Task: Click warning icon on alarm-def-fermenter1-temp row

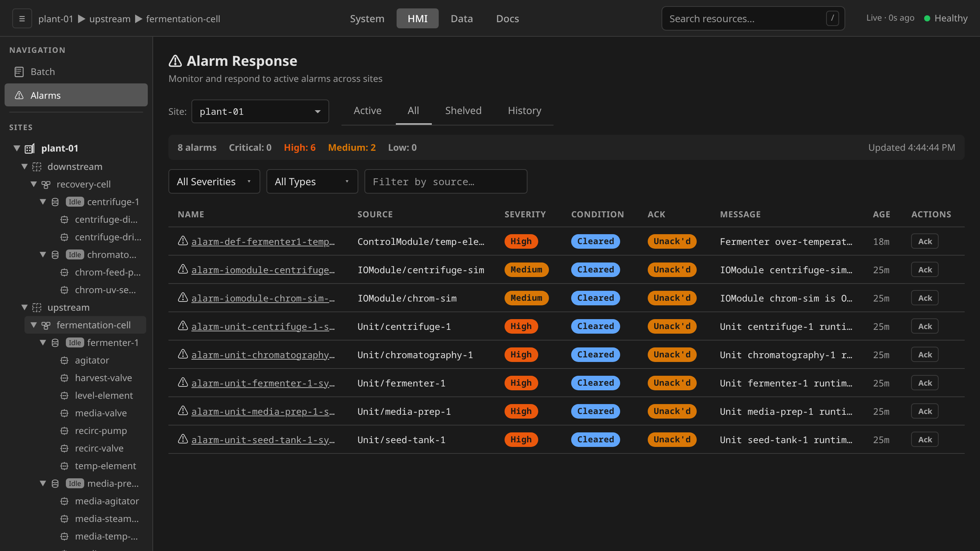Action: (183, 241)
